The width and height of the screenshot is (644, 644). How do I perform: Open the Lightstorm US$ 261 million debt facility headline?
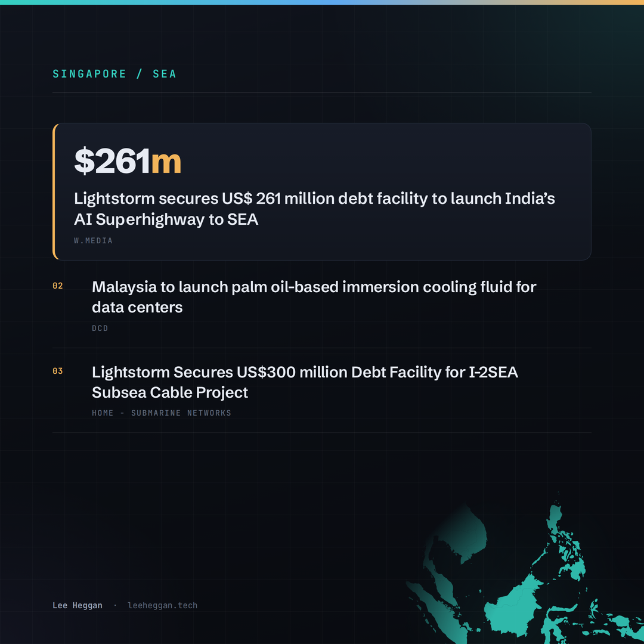[314, 209]
